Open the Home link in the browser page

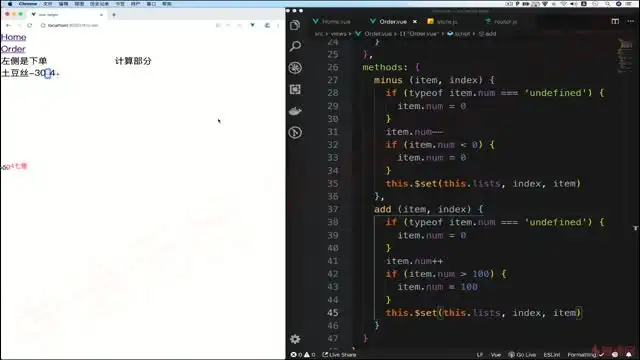(x=13, y=37)
